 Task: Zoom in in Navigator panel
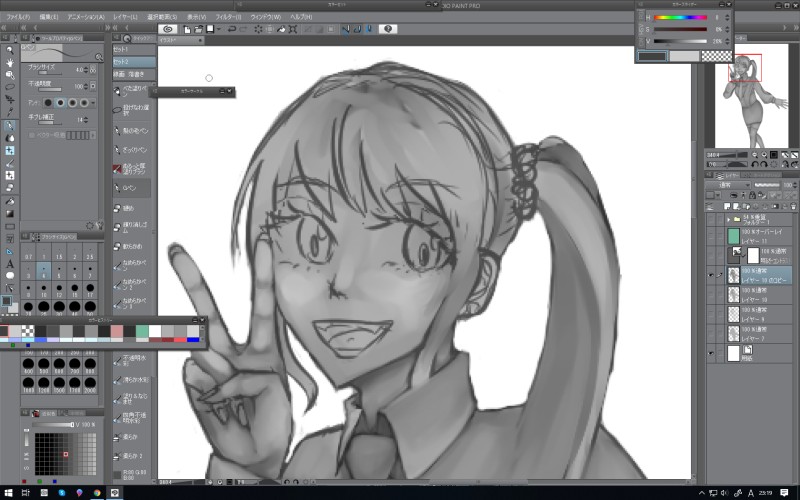764,155
